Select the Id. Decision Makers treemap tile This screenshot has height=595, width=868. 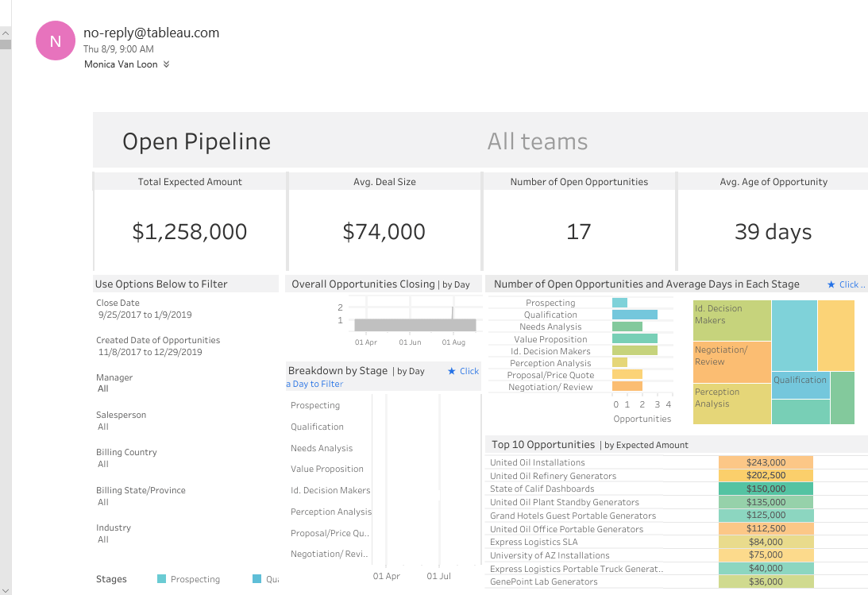pyautogui.click(x=731, y=322)
